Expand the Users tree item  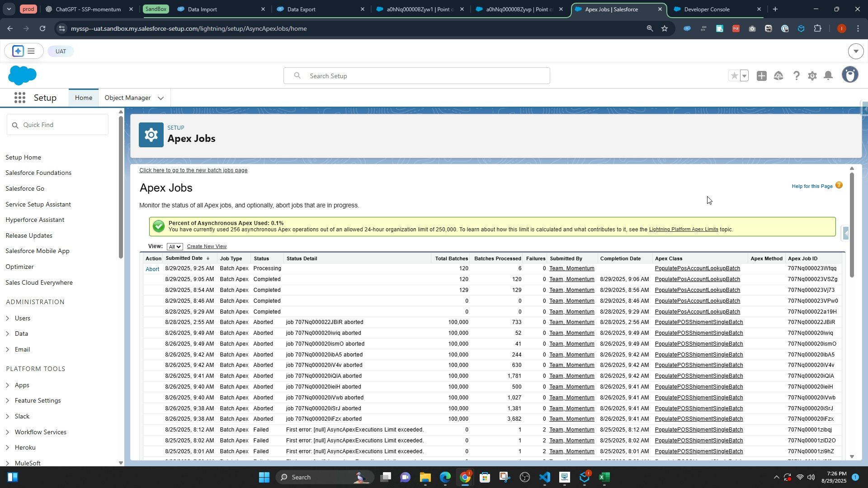pyautogui.click(x=8, y=319)
